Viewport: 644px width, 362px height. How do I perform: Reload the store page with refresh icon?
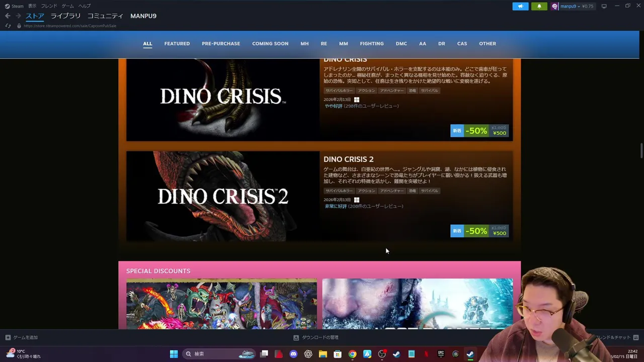8,26
